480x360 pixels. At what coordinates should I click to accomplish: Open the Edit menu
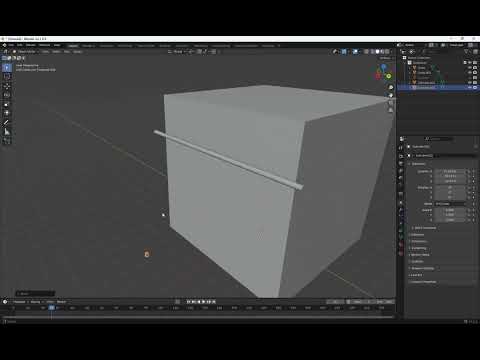tap(20, 45)
